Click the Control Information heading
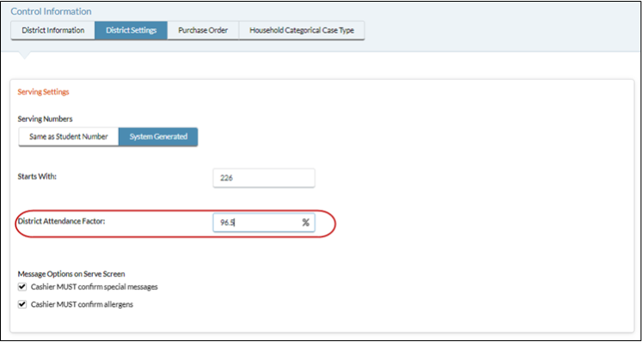Screen dimensions: 644x342 52,11
